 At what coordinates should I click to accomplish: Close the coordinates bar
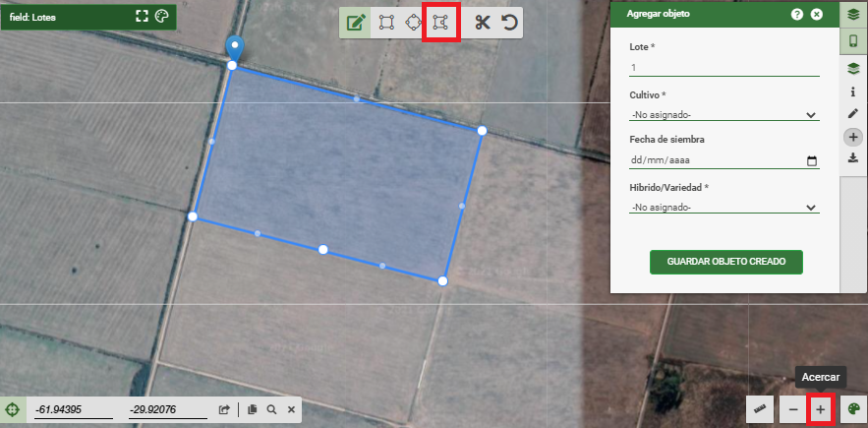pos(291,409)
